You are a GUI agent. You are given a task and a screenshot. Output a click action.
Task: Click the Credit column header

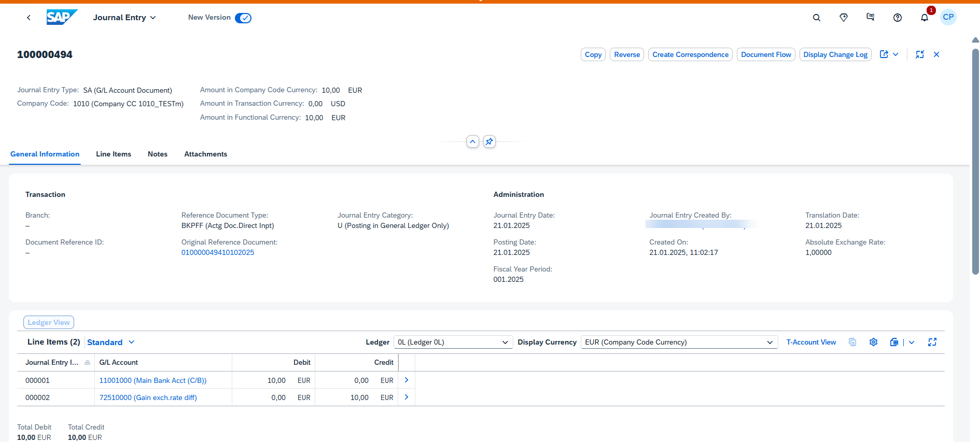tap(356, 363)
